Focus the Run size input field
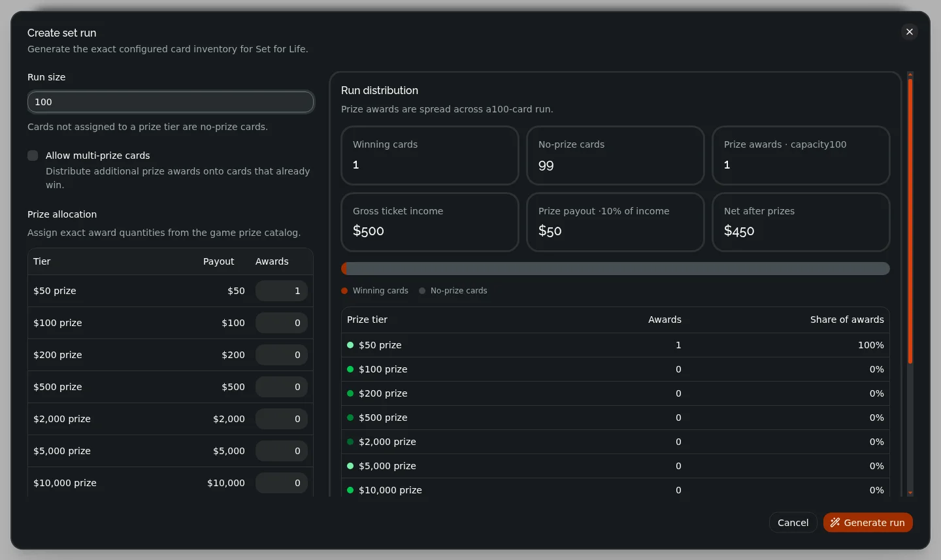Screen dimensions: 941x560 tap(171, 102)
